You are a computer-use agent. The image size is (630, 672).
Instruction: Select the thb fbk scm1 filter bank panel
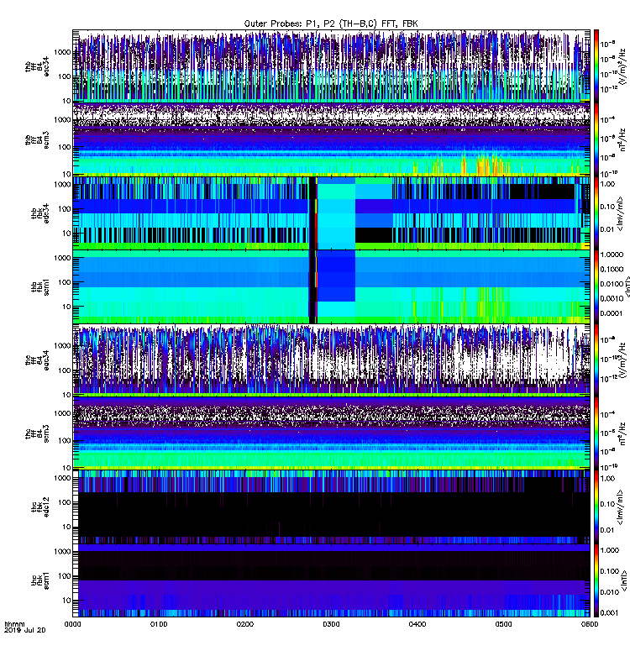pyautogui.click(x=331, y=286)
